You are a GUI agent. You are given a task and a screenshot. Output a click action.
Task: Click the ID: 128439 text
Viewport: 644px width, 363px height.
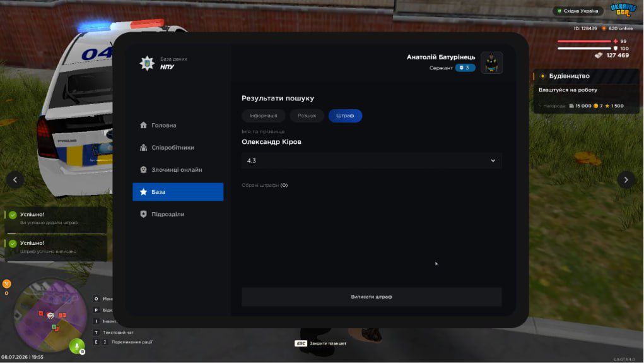[585, 28]
